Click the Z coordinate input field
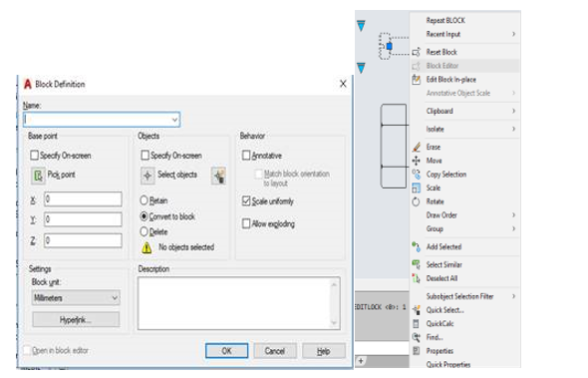Viewport: 588px width, 378px height. pos(83,240)
